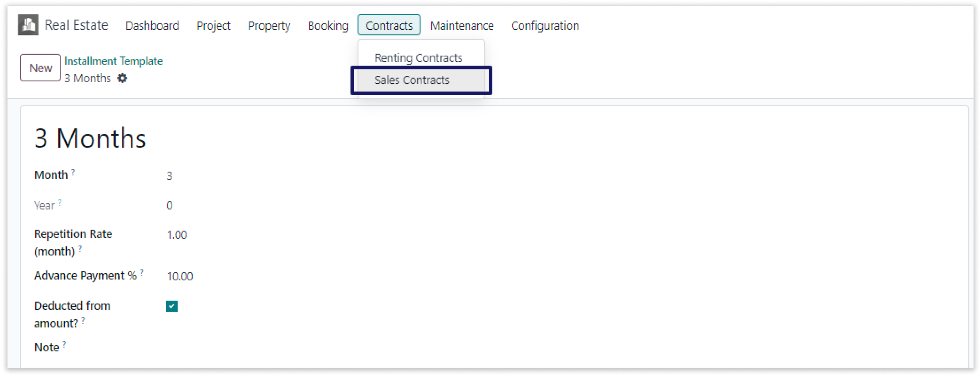Click the Real Estate app title

coord(76,25)
